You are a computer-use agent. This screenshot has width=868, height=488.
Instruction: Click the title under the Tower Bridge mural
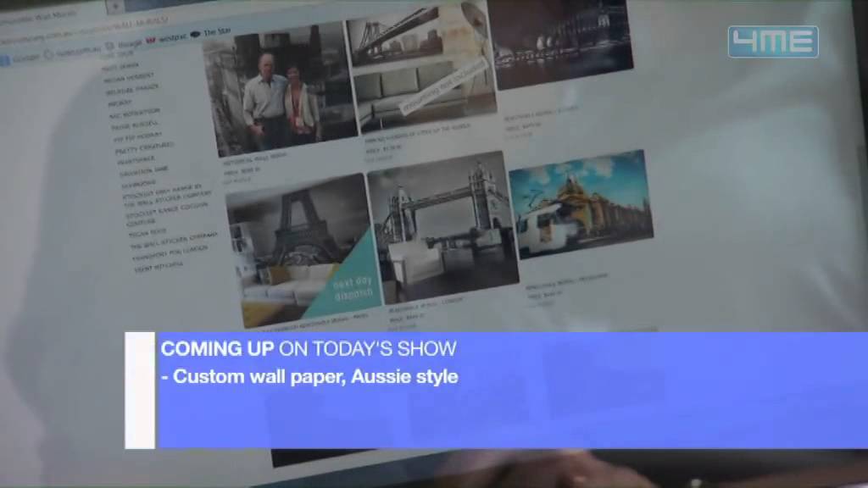point(426,307)
